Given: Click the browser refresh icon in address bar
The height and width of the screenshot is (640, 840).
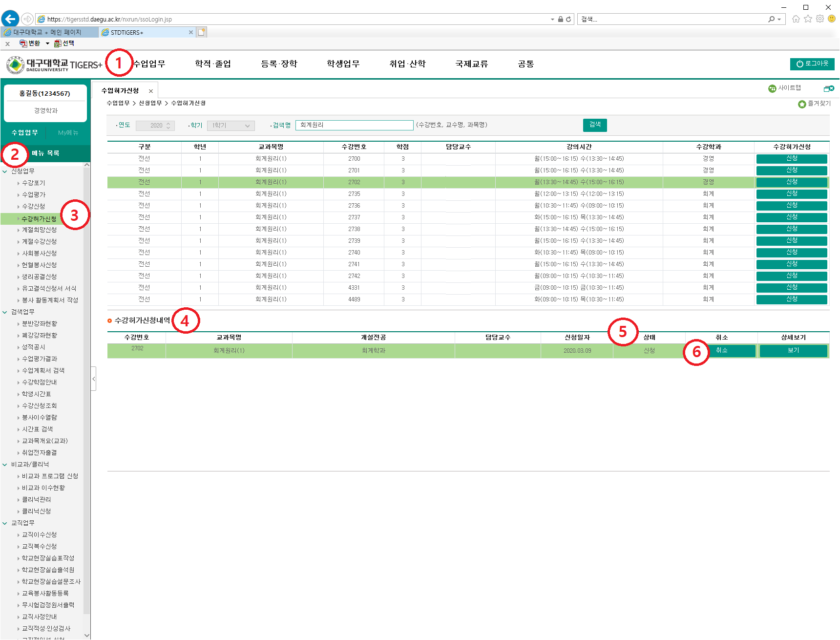Looking at the screenshot, I should coord(568,20).
